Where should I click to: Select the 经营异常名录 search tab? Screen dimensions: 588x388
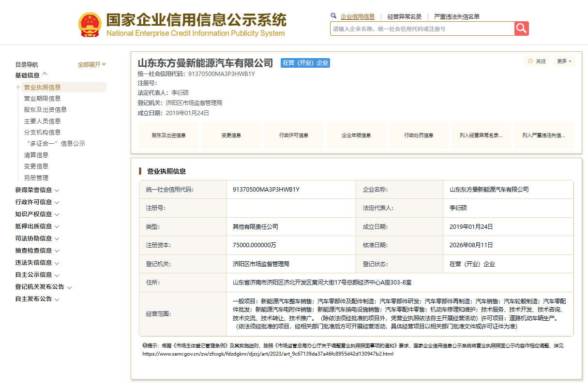tap(405, 16)
